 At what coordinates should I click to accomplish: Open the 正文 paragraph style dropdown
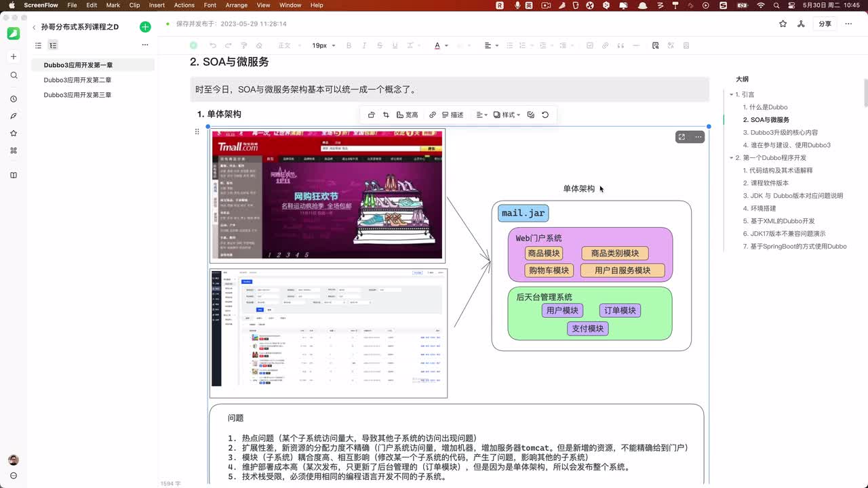(288, 45)
